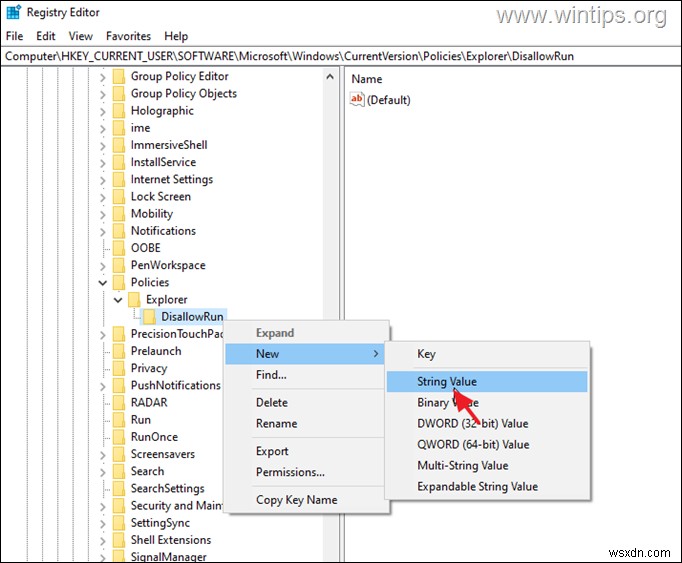
Task: Select Copy Key Name
Action: [x=304, y=500]
